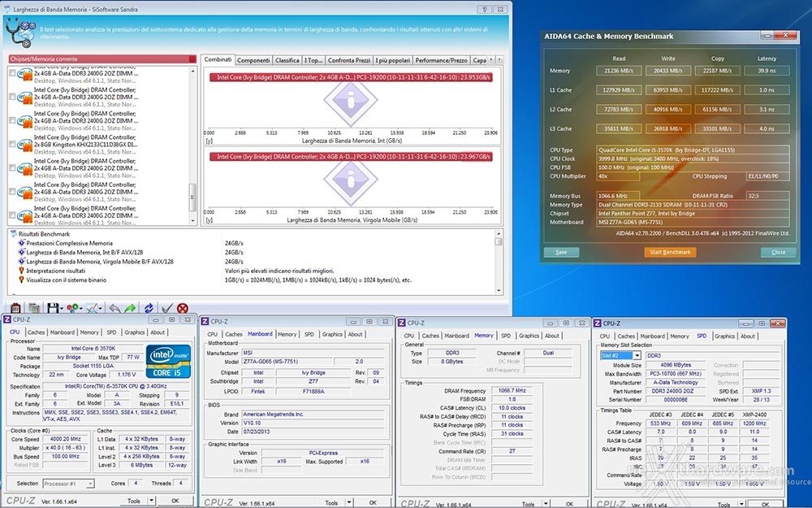The image size is (812, 508).
Task: Open the Slot #2 memory slot dropdown in CPU-Z SPD
Action: (637, 356)
